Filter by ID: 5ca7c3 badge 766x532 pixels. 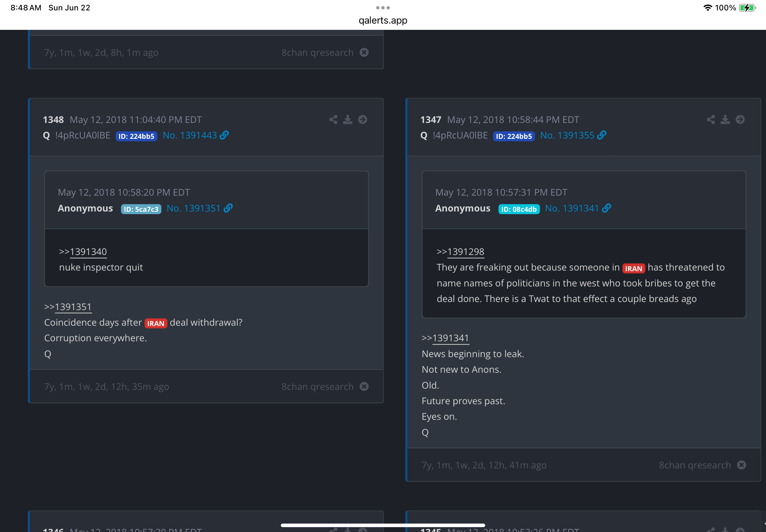point(141,209)
